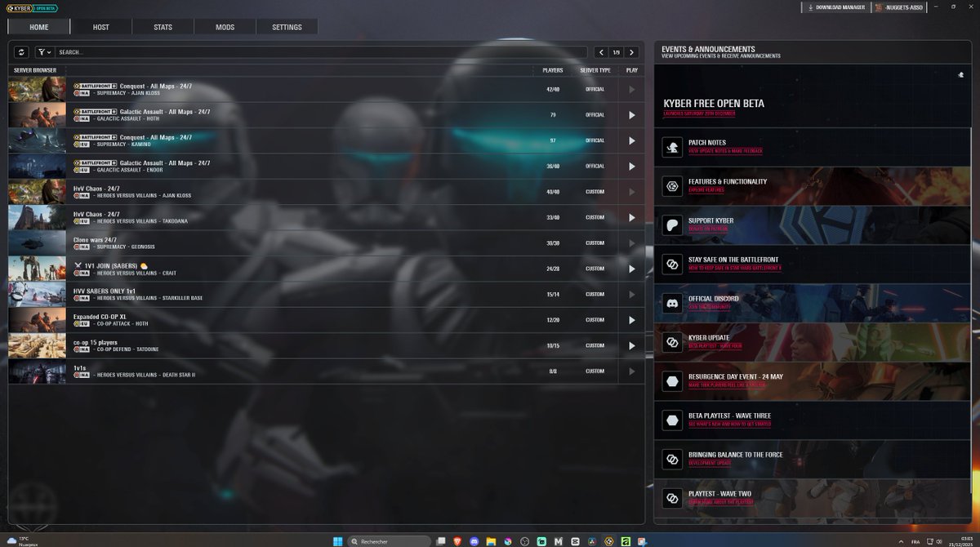Play the Galactic Assault Endor server
The image size is (980, 547).
click(631, 166)
